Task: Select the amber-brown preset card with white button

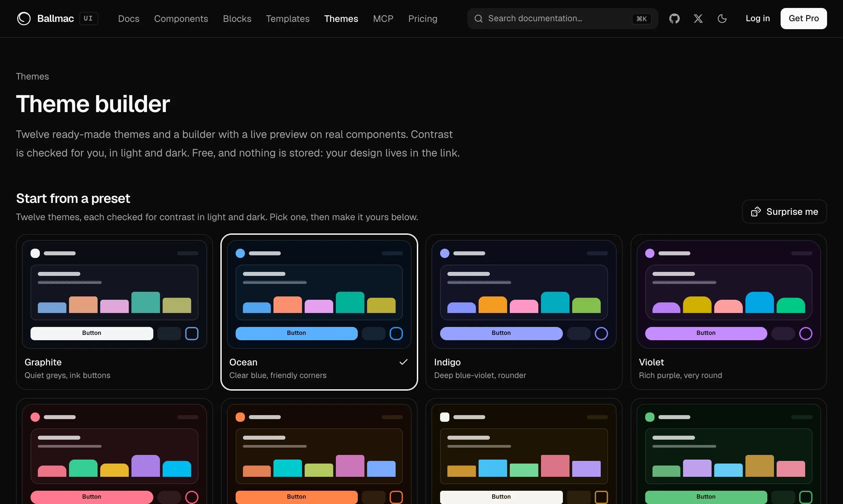Action: click(523, 451)
